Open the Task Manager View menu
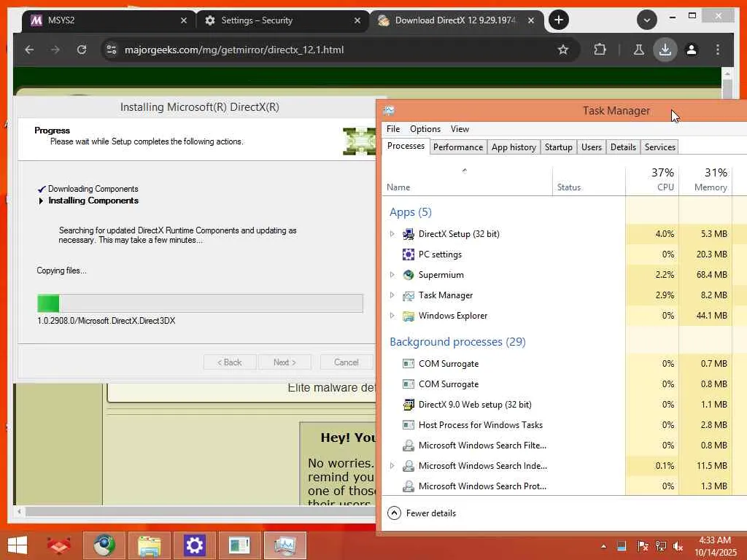Screen dimensions: 747x560 pos(460,129)
